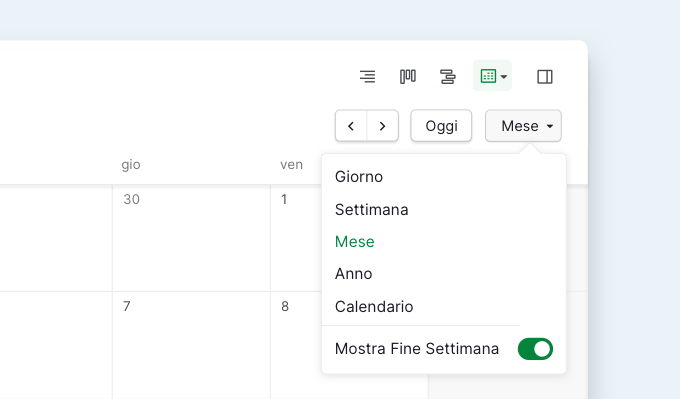Viewport: 680px width, 399px height.
Task: Open the side panel layout icon
Action: (545, 76)
